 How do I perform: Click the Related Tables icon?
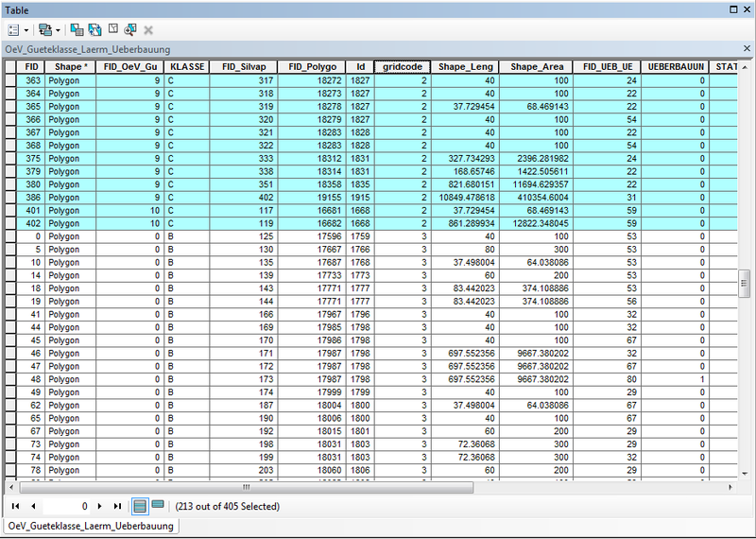coord(45,30)
